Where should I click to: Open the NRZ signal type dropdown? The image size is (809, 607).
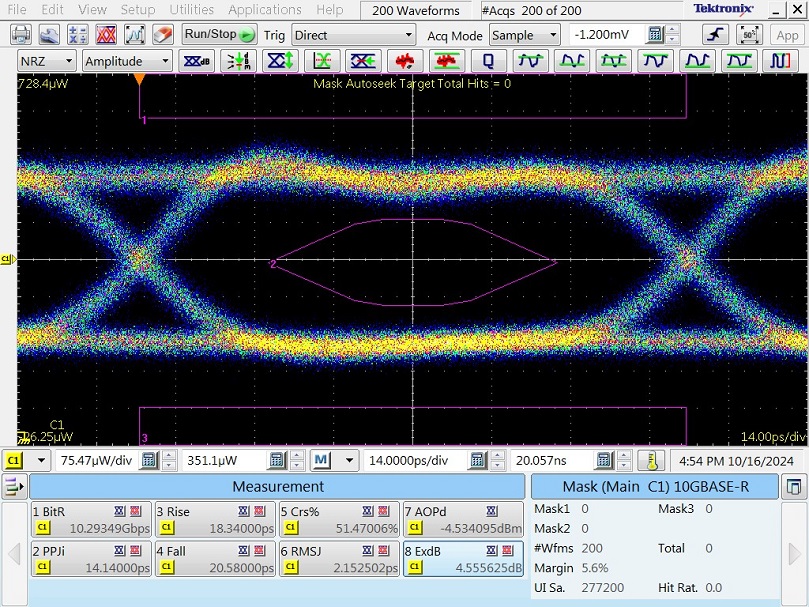tap(47, 61)
